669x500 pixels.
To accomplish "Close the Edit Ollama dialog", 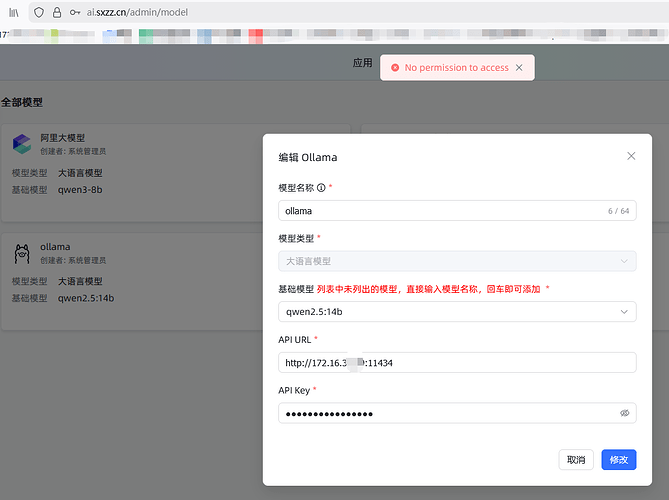I will [x=631, y=156].
